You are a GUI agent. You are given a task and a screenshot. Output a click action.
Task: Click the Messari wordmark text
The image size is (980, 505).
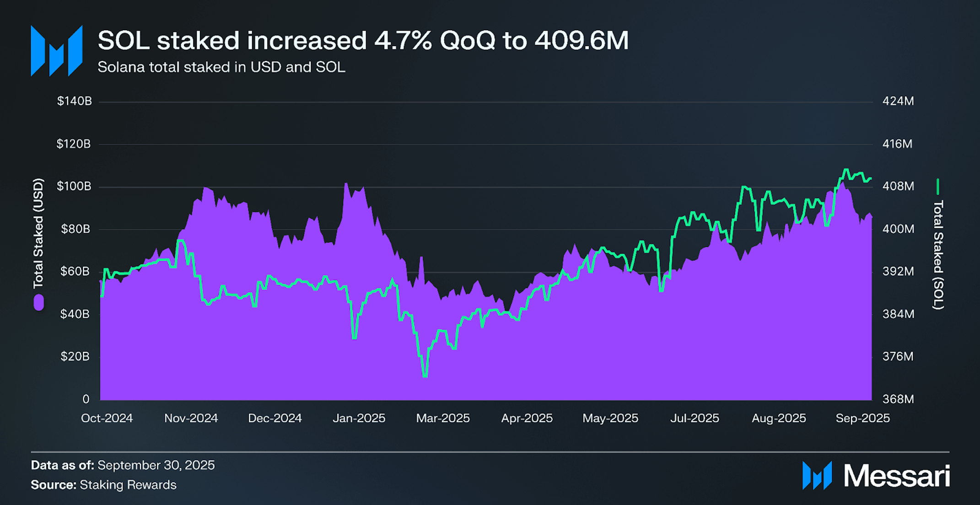tap(896, 476)
